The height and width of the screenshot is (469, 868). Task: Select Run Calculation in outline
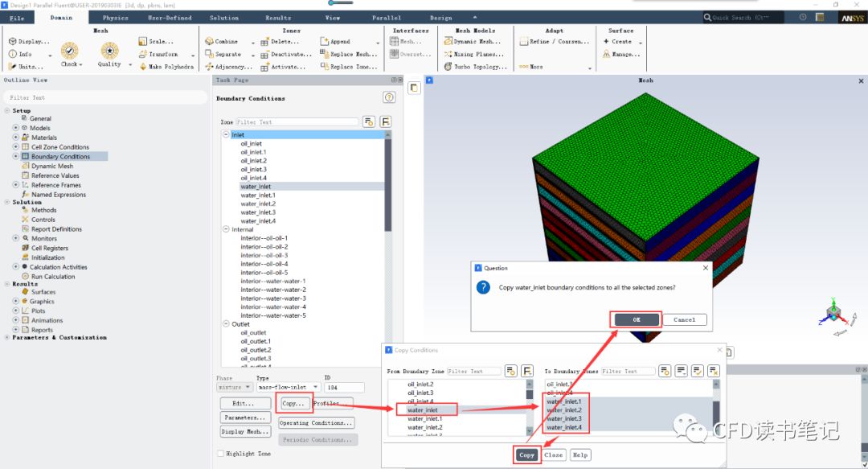point(52,277)
